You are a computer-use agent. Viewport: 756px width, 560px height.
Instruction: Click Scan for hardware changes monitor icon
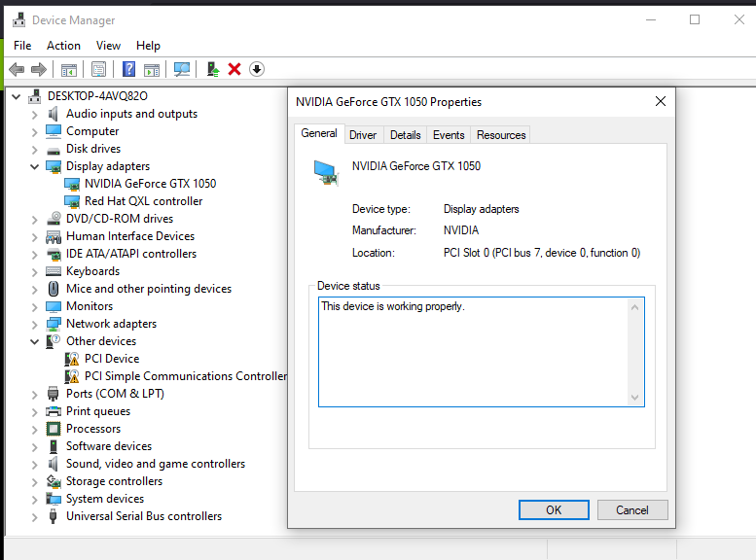[182, 69]
